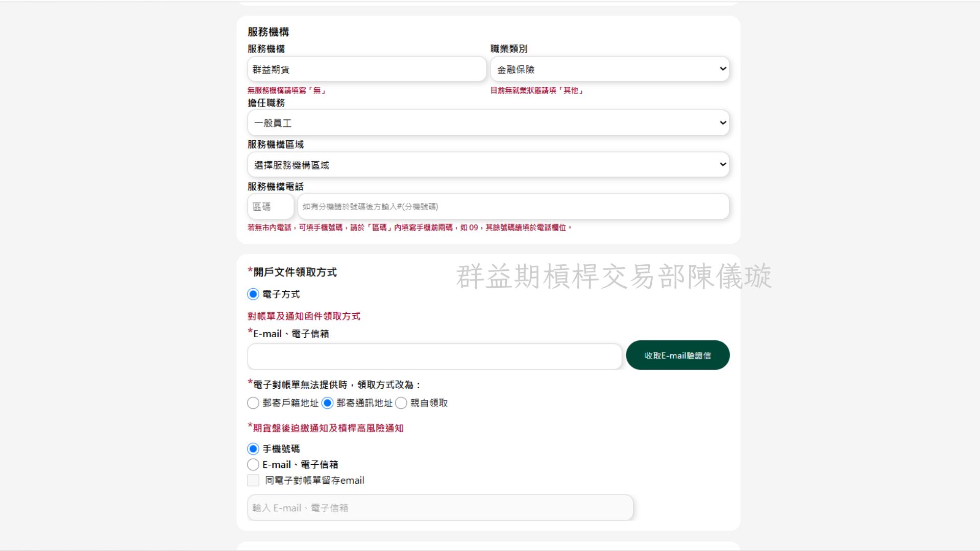Click the 服務機構區域 dropdown chevron arrow
980x551 pixels.
pos(723,164)
